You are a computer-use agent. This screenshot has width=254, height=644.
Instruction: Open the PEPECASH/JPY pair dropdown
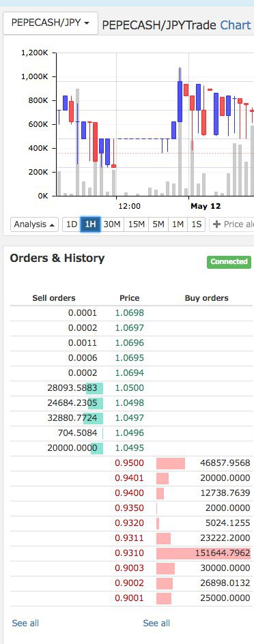(x=50, y=23)
